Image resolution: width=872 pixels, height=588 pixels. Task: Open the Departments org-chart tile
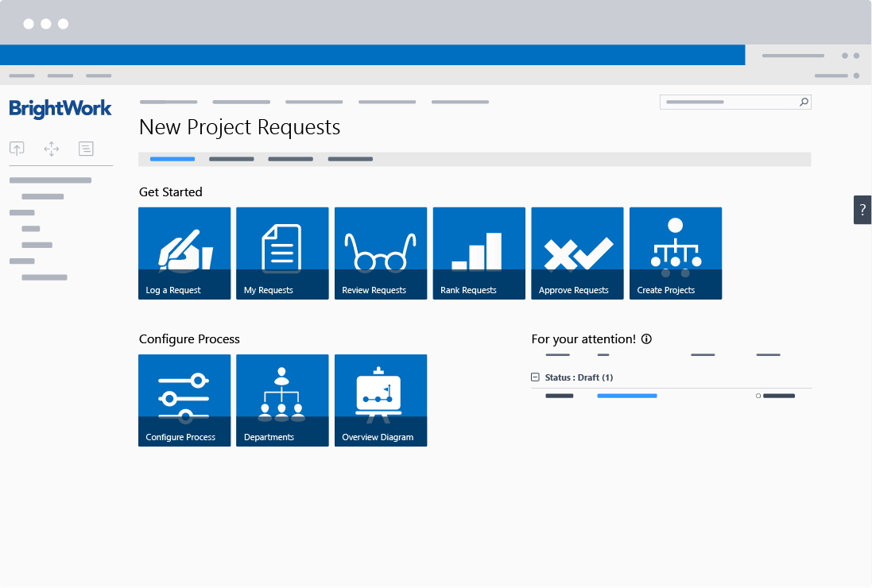click(282, 400)
